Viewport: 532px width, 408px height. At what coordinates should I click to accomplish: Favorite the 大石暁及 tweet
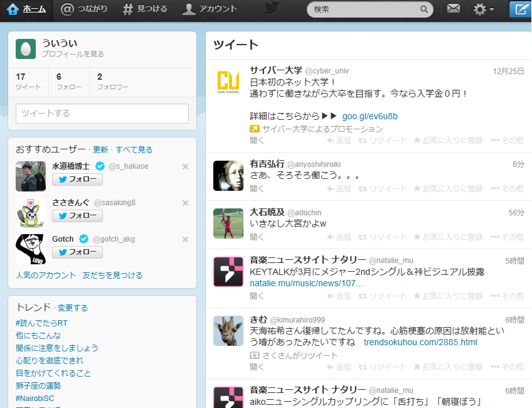click(448, 237)
